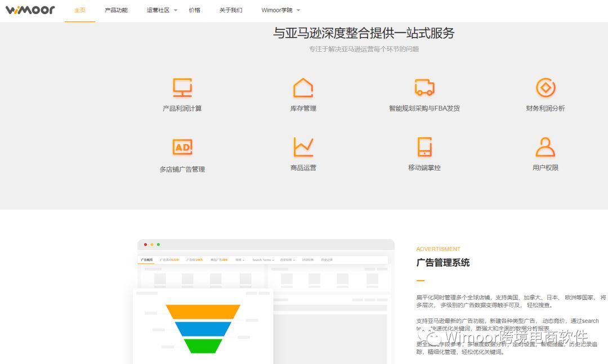Open the Wimoor学院 menu

pyautogui.click(x=277, y=10)
